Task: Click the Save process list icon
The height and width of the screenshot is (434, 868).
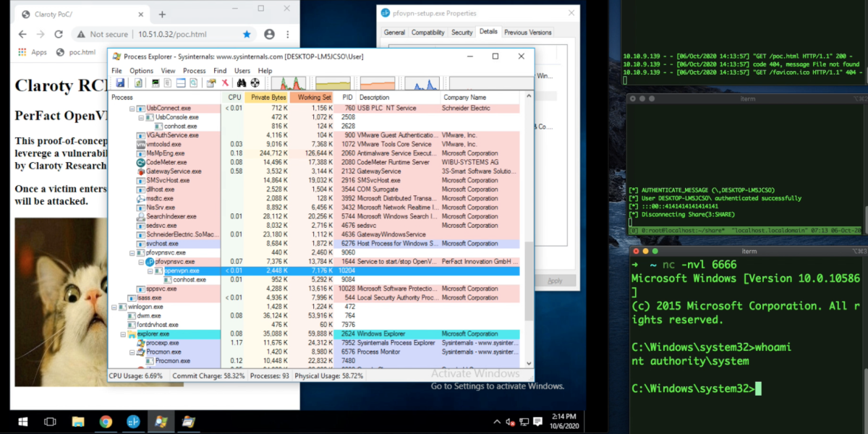Action: pyautogui.click(x=121, y=82)
